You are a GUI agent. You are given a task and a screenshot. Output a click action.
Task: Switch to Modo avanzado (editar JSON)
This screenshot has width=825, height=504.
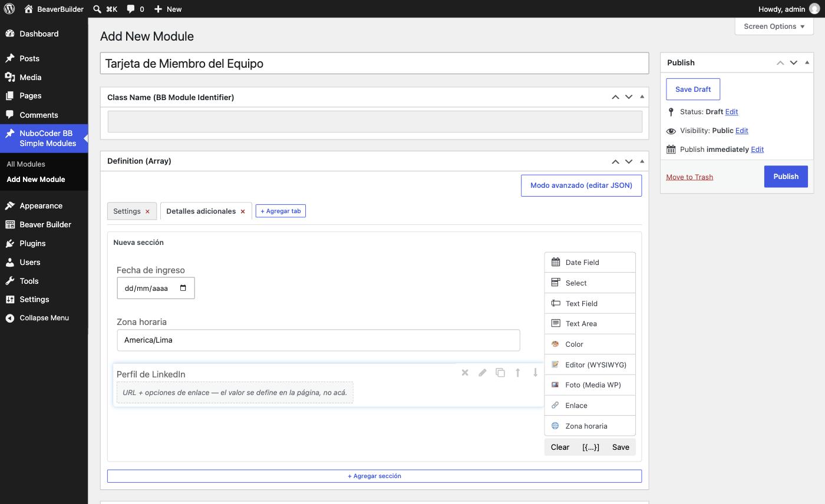tap(581, 185)
